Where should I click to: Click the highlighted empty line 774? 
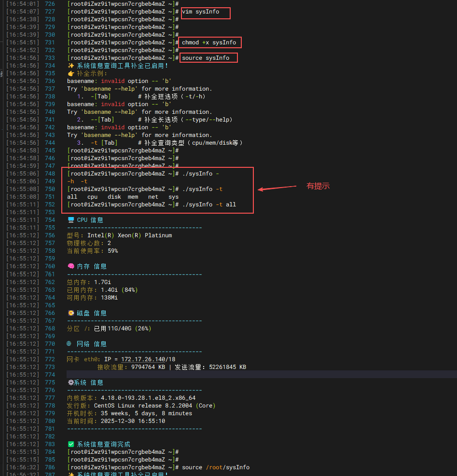point(261,375)
